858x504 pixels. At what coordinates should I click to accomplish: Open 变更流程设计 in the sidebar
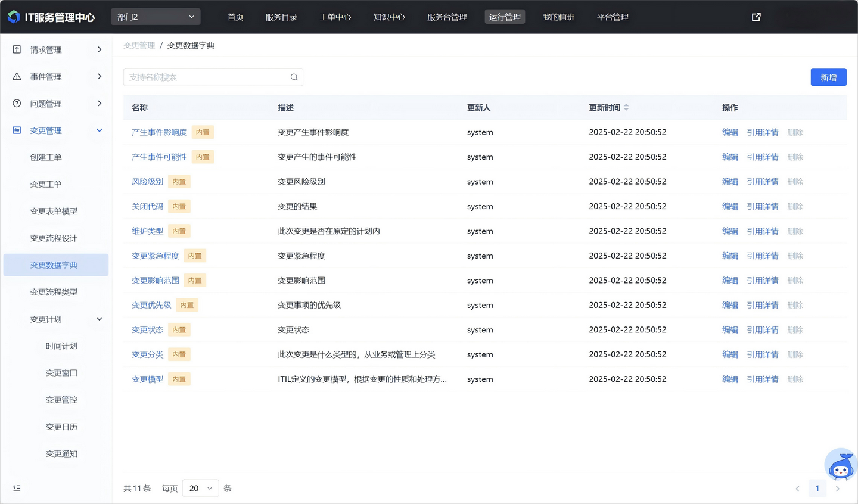click(54, 238)
